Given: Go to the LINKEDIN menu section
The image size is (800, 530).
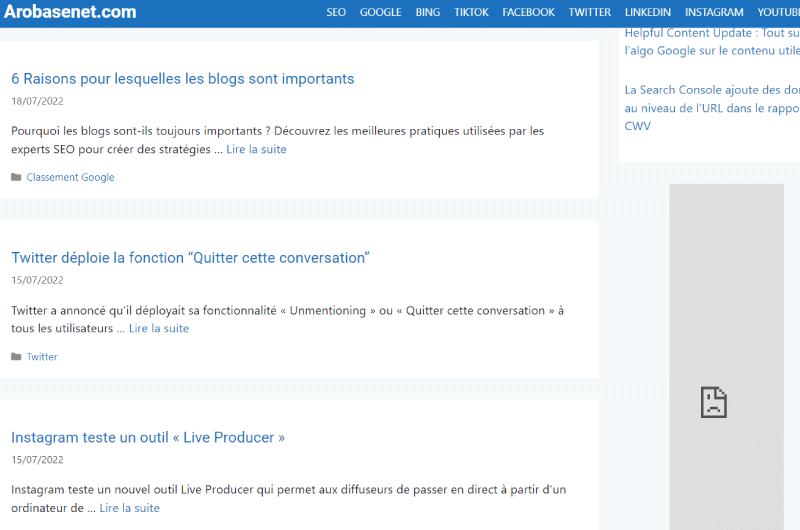Looking at the screenshot, I should coord(648,12).
